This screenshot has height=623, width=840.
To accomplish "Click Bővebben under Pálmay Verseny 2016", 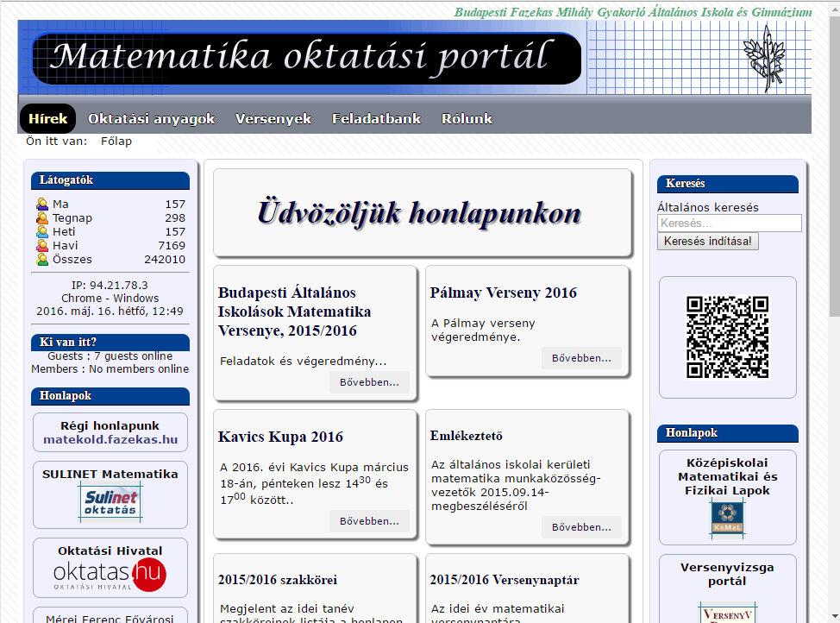I will 581,358.
